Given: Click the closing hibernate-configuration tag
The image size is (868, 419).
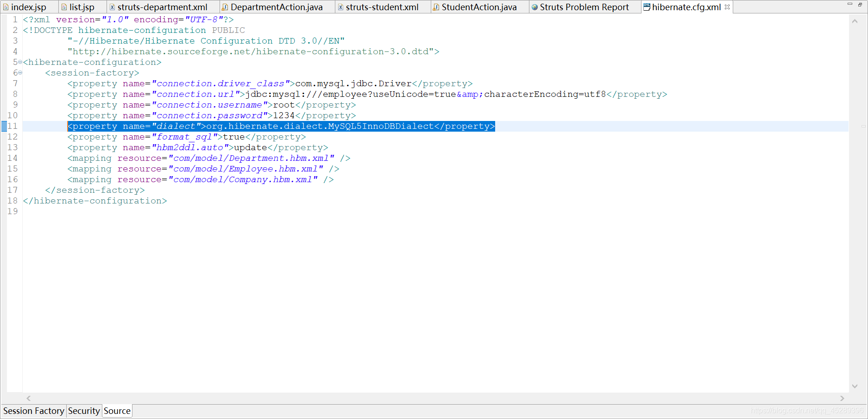Looking at the screenshot, I should (95, 201).
